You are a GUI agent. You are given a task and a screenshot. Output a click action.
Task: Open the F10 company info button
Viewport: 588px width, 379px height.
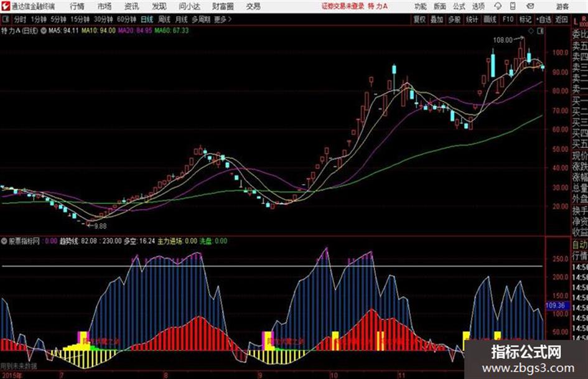508,19
